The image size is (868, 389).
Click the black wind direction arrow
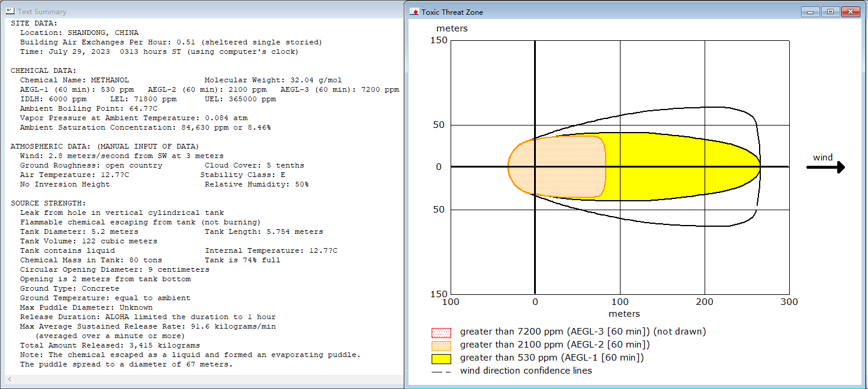click(825, 168)
